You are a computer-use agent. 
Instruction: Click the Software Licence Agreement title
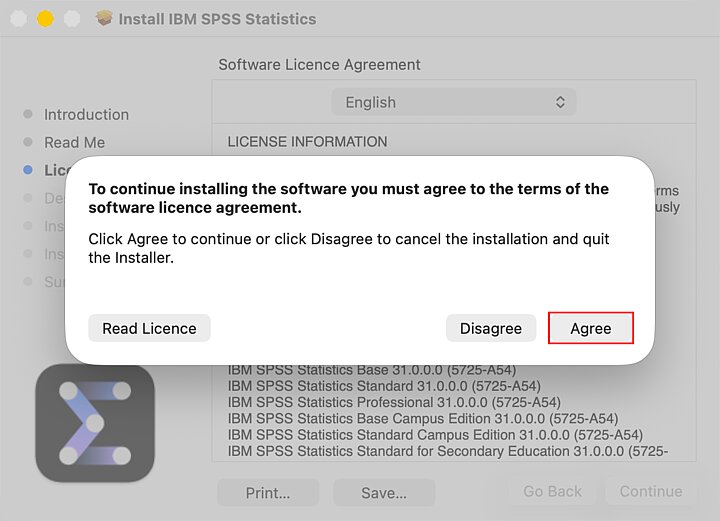tap(319, 65)
